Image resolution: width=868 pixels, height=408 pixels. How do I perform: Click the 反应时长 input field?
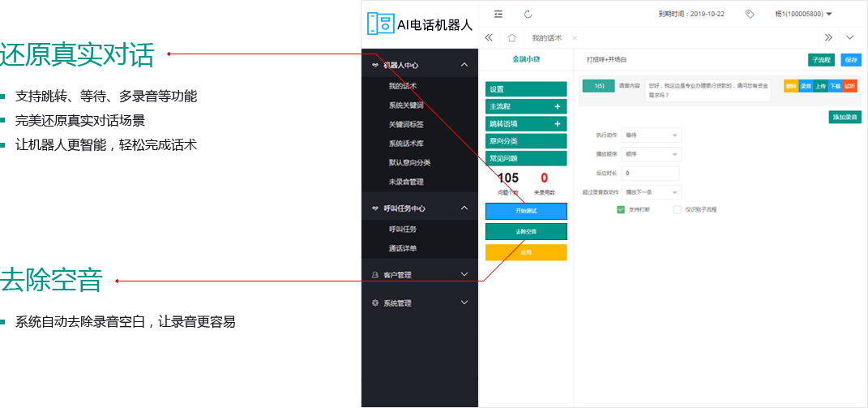(x=650, y=174)
